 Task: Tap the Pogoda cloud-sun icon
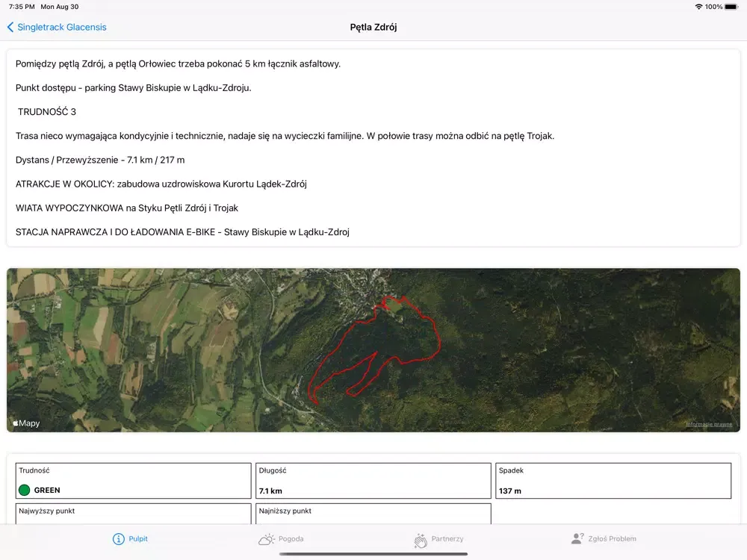[x=267, y=539]
